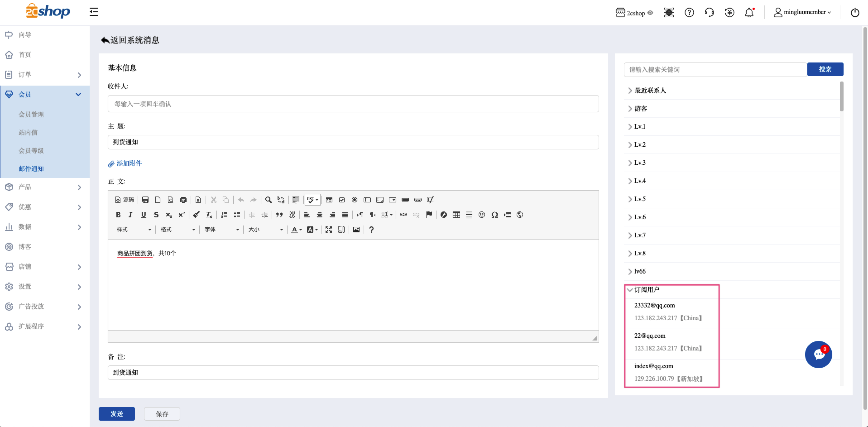The image size is (868, 427).
Task: Apply Underline formatting in editor
Action: 144,215
